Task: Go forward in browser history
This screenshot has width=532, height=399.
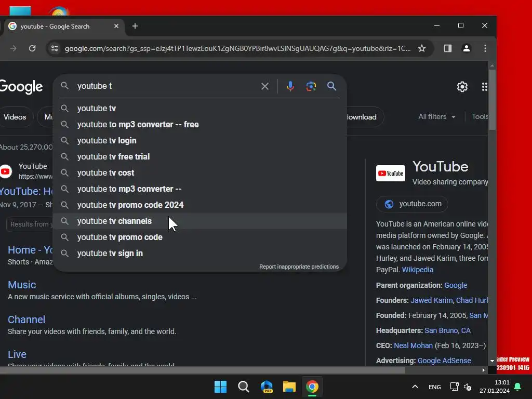Action: pyautogui.click(x=13, y=48)
